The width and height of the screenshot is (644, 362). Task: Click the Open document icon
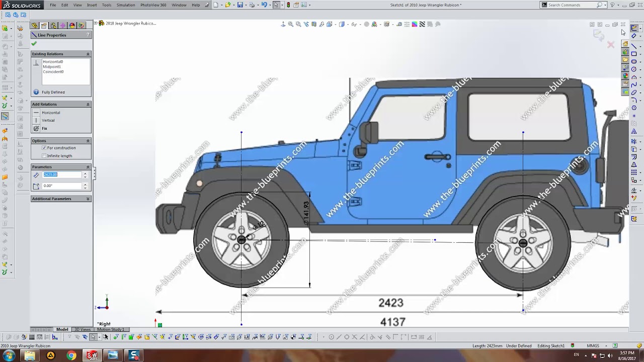[228, 5]
